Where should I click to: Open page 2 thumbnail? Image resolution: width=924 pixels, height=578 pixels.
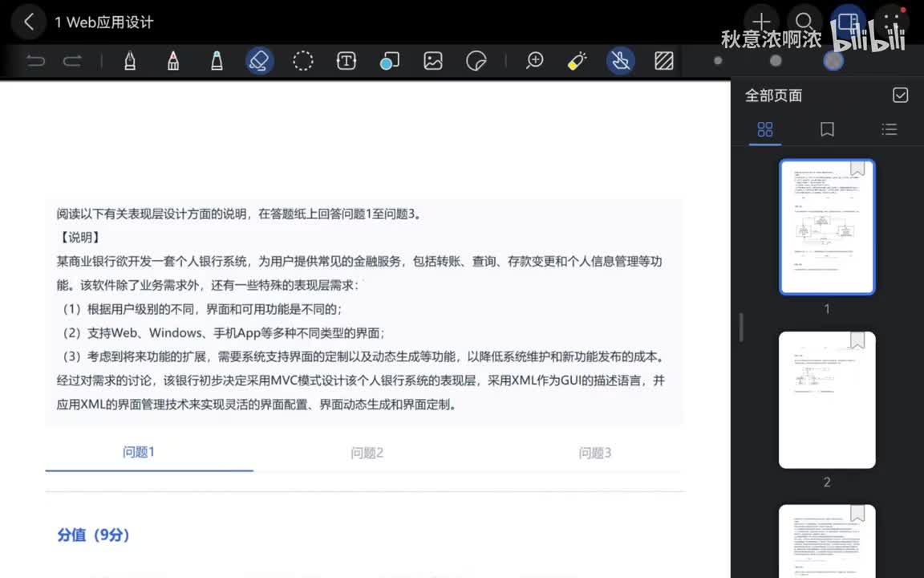click(828, 400)
